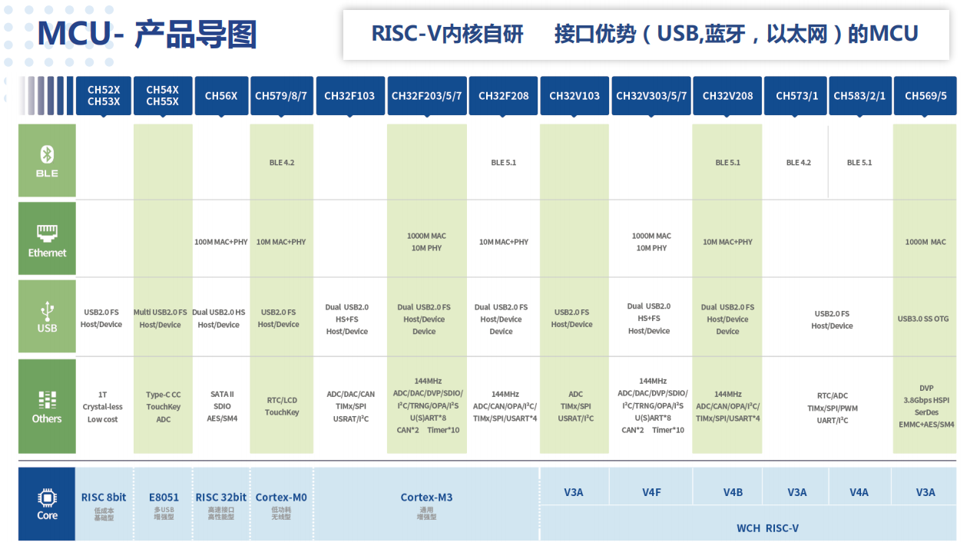The width and height of the screenshot is (980, 549).
Task: Open the CH32F208 column header
Action: [x=503, y=96]
